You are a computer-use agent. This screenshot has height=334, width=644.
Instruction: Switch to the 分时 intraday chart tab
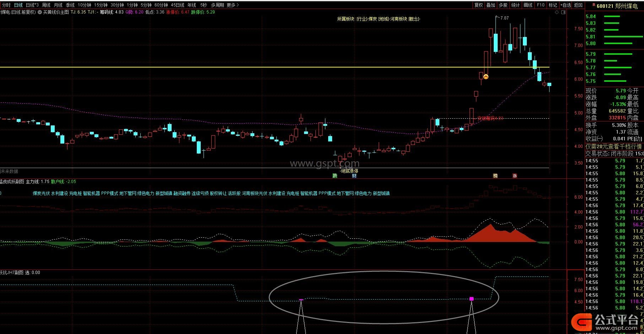[6, 5]
